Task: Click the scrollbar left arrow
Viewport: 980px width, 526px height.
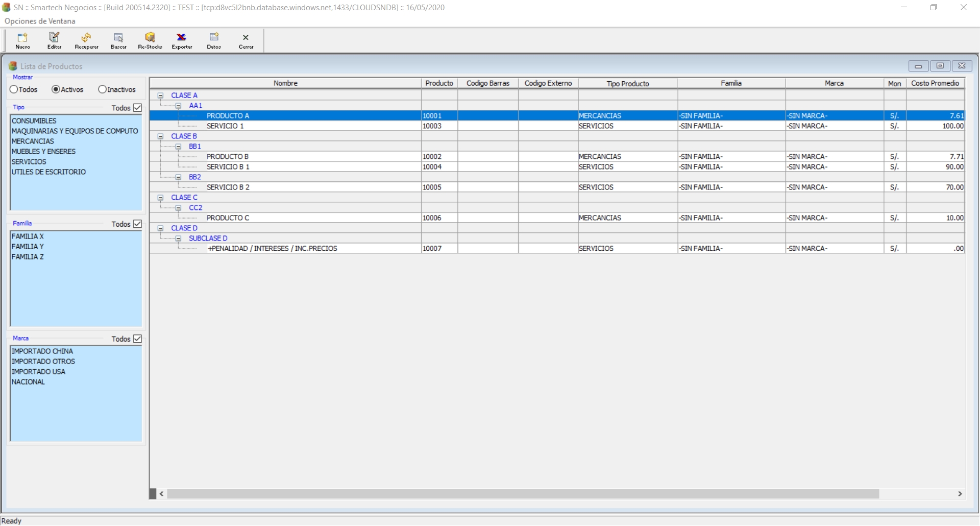Action: pyautogui.click(x=162, y=494)
